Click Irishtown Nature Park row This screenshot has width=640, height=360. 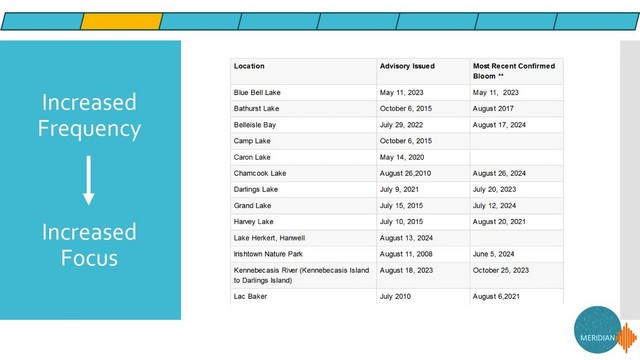397,254
